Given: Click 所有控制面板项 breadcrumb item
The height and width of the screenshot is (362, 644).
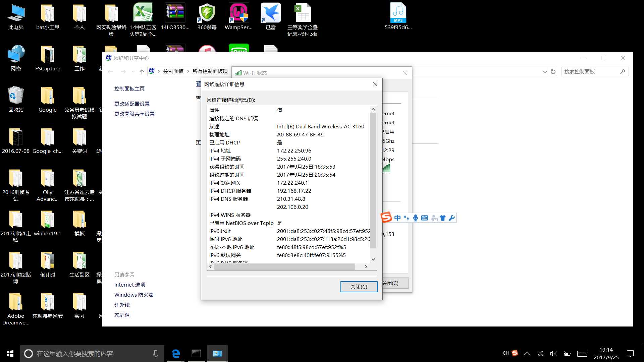Looking at the screenshot, I should click(x=210, y=71).
